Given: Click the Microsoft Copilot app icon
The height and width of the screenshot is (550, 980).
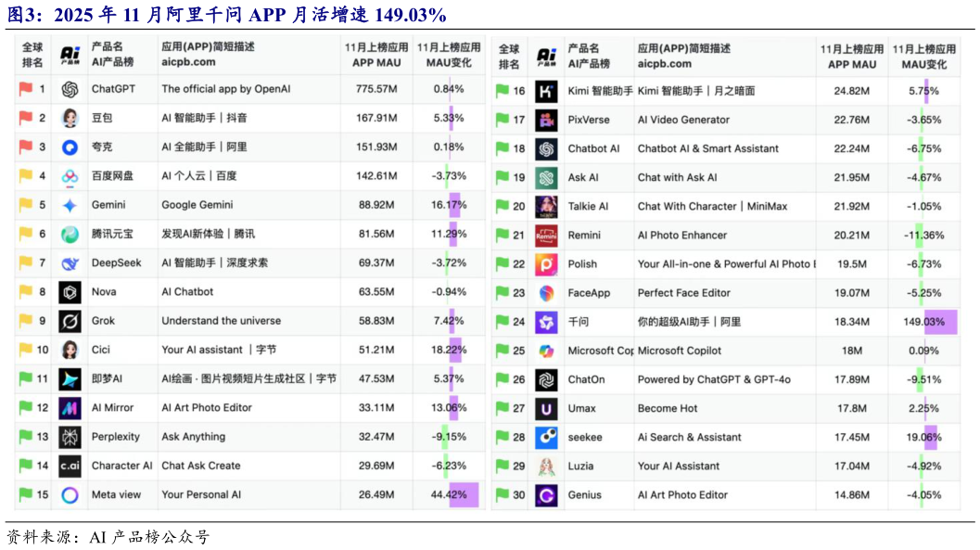Looking at the screenshot, I should click(546, 352).
